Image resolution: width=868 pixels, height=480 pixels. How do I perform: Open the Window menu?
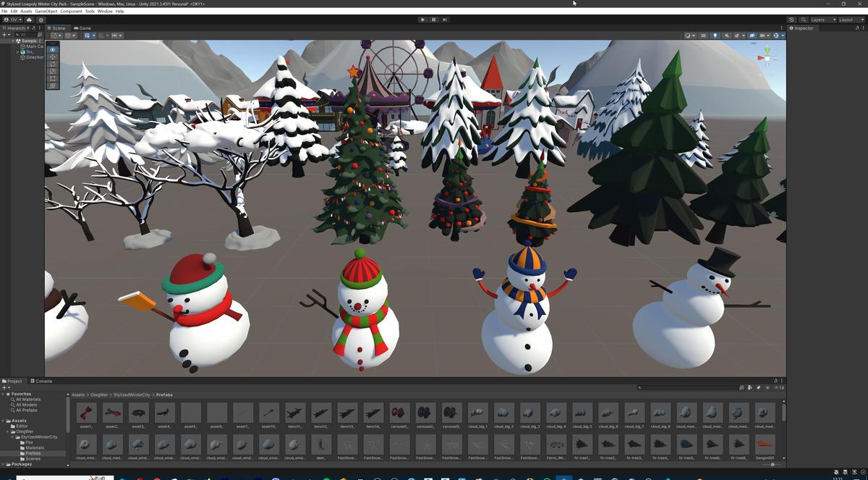tap(105, 12)
